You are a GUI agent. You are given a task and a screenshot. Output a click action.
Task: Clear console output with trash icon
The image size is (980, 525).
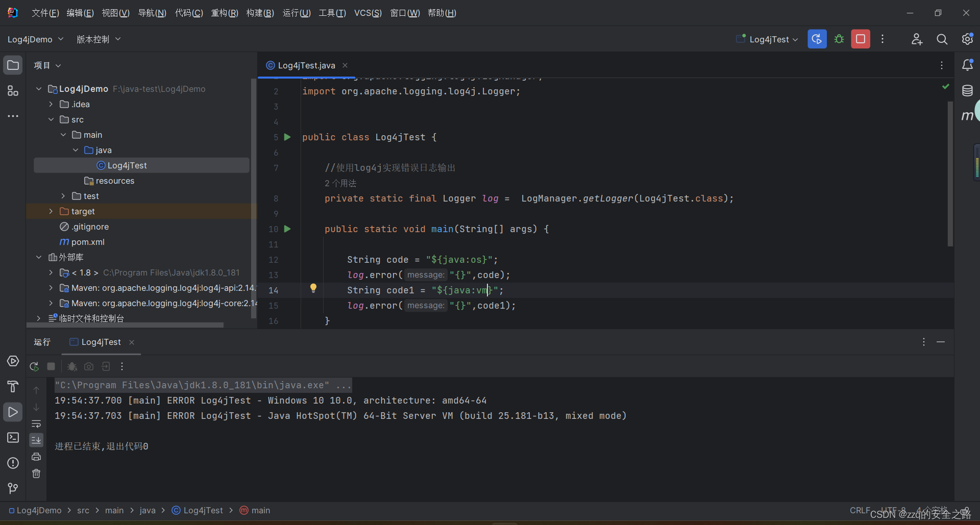[x=36, y=473]
